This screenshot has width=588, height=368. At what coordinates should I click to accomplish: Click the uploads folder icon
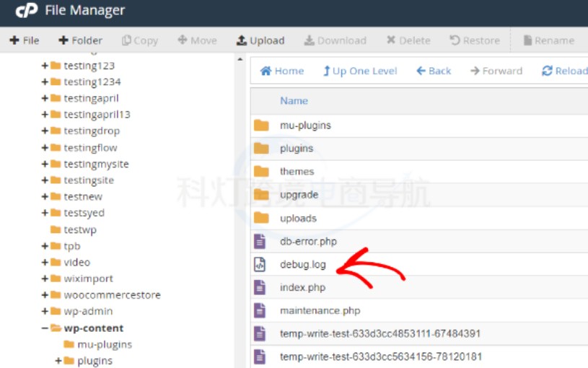tap(261, 218)
